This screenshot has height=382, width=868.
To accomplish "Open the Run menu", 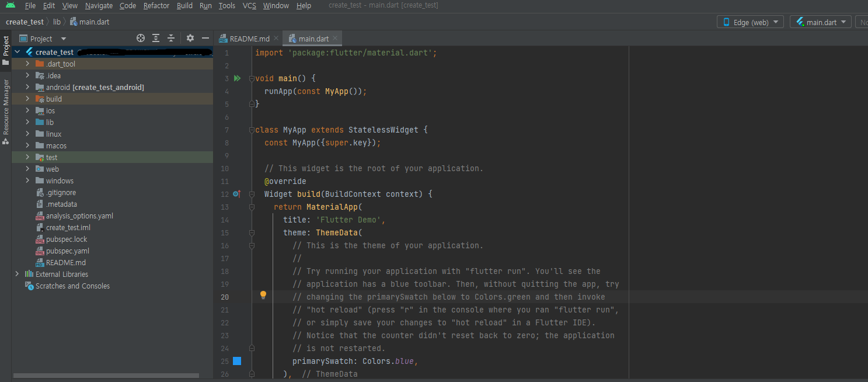I will [x=205, y=5].
